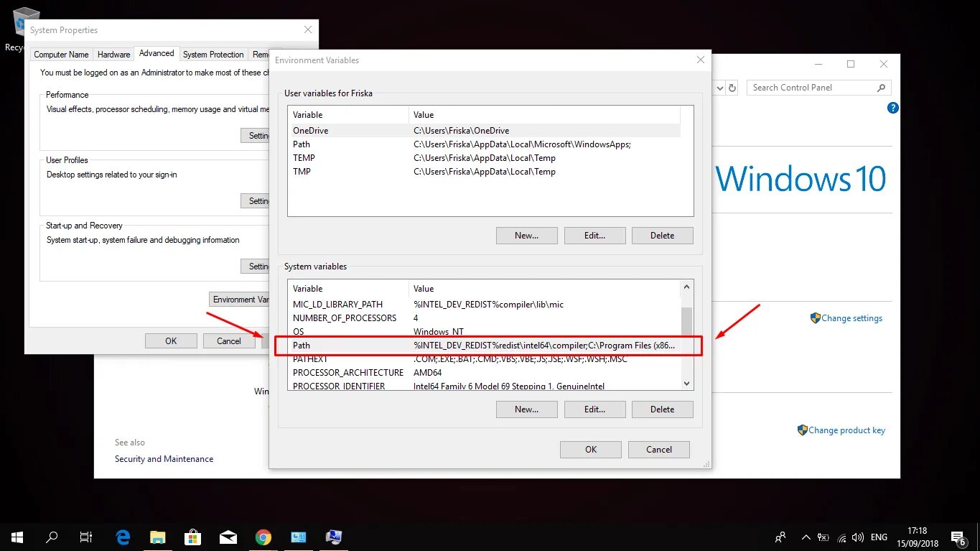The width and height of the screenshot is (980, 551).
Task: Switch to the Hardware tab
Action: [x=113, y=55]
